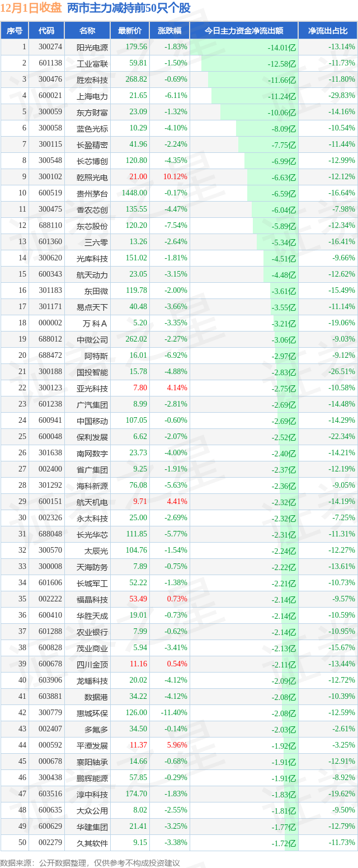Screen dimensions: 358x868
Task: Select stock name 鹏辉能源
Action: [x=92, y=778]
